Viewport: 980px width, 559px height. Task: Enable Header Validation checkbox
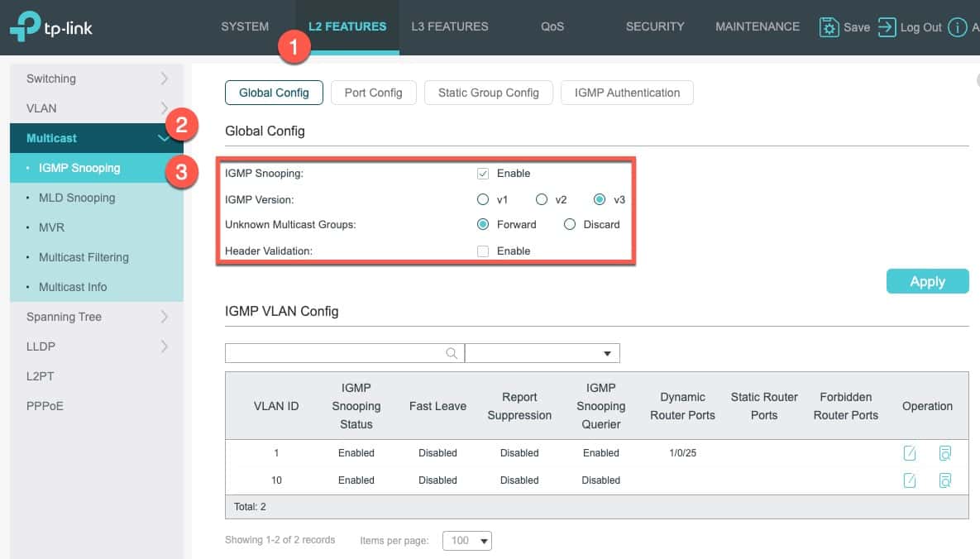[x=482, y=251]
